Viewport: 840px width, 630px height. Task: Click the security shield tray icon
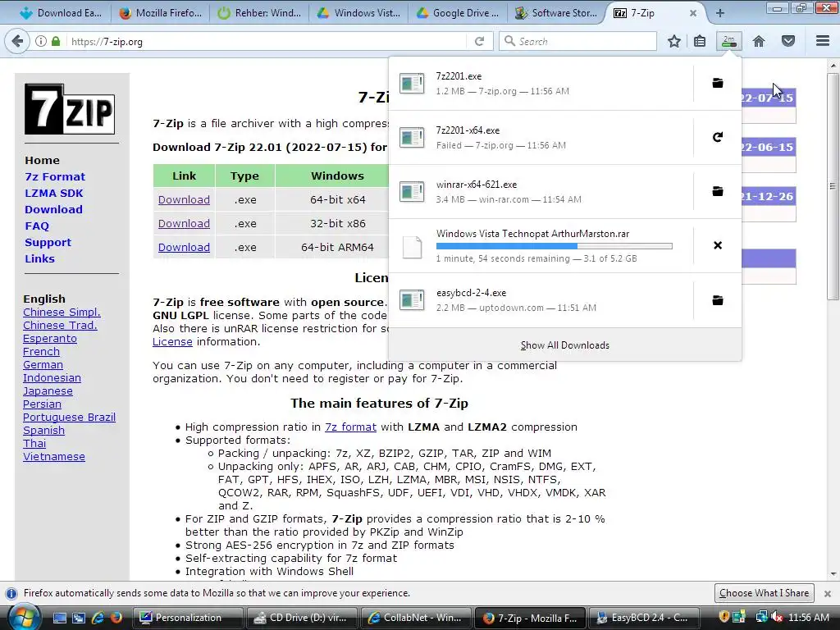point(724,618)
